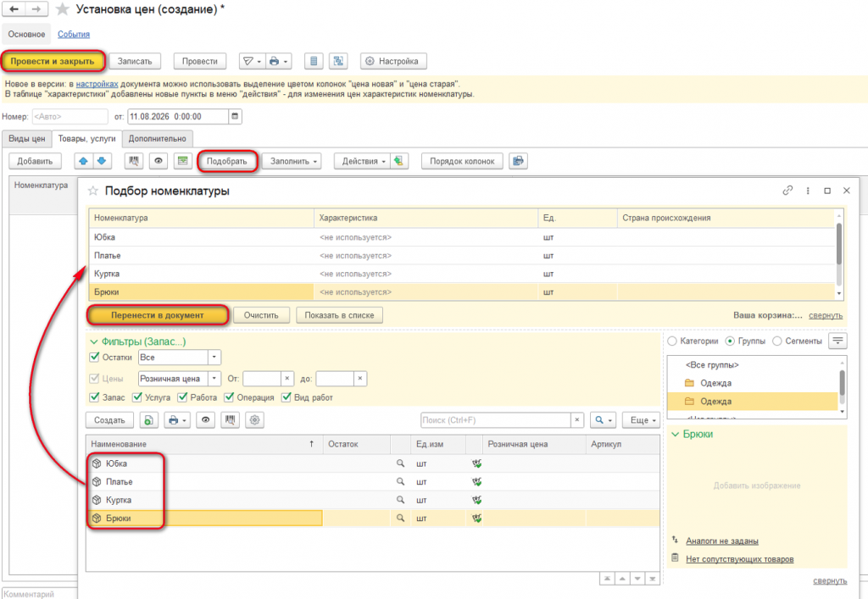Click the link icon in the Подбор номенклатуры header
Viewport: 868px width, 599px height.
[x=787, y=191]
